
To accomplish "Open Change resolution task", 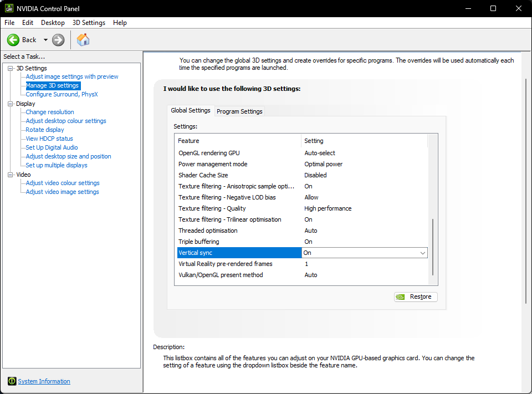I will click(50, 112).
